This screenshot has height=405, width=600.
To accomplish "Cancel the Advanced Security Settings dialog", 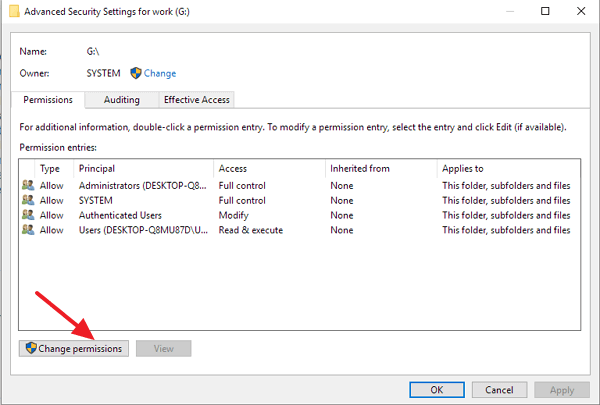I will point(499,389).
